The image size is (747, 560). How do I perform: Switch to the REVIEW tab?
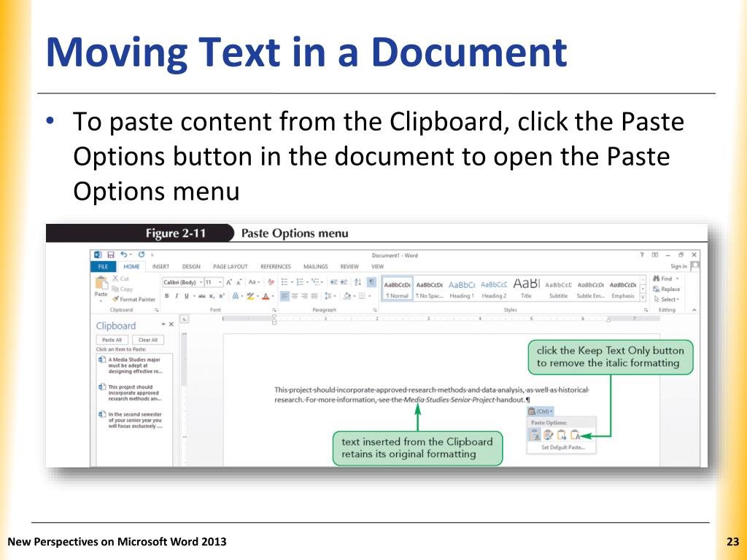pos(349,267)
